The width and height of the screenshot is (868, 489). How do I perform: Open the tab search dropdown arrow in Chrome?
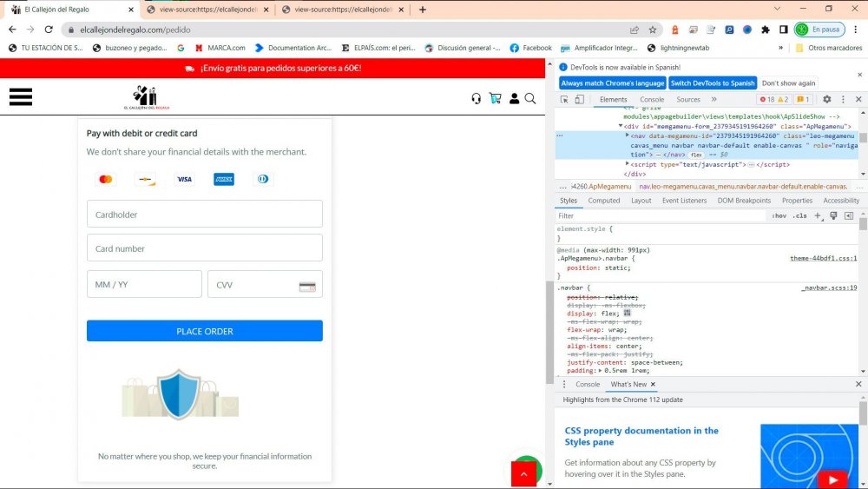(777, 9)
